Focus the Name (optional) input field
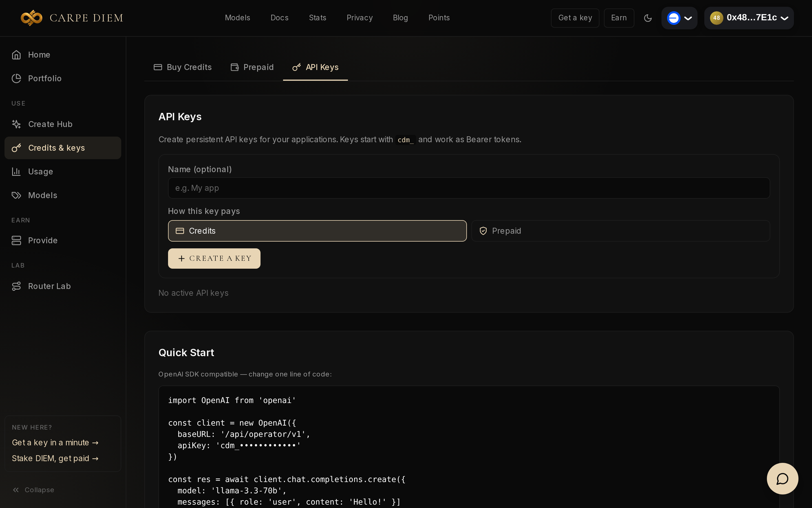This screenshot has height=508, width=812. [469, 188]
